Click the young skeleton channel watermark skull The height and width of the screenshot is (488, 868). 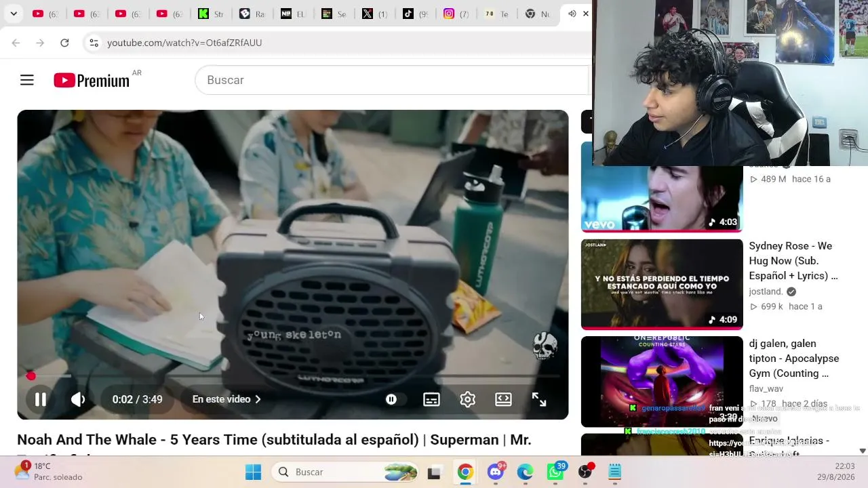coord(545,346)
